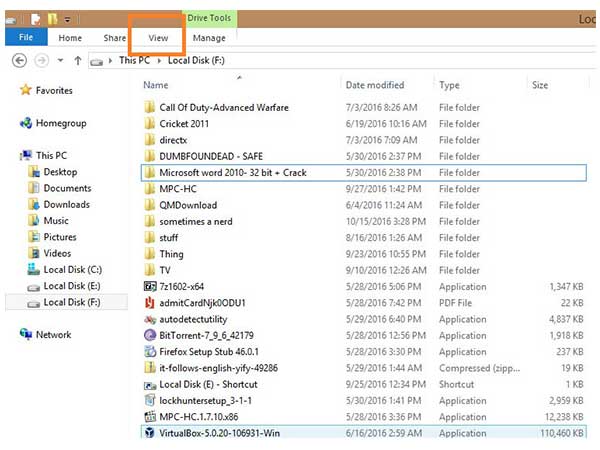Viewport: 600px width, 450px height.
Task: Click the Up arrow navigation button
Action: (78, 61)
